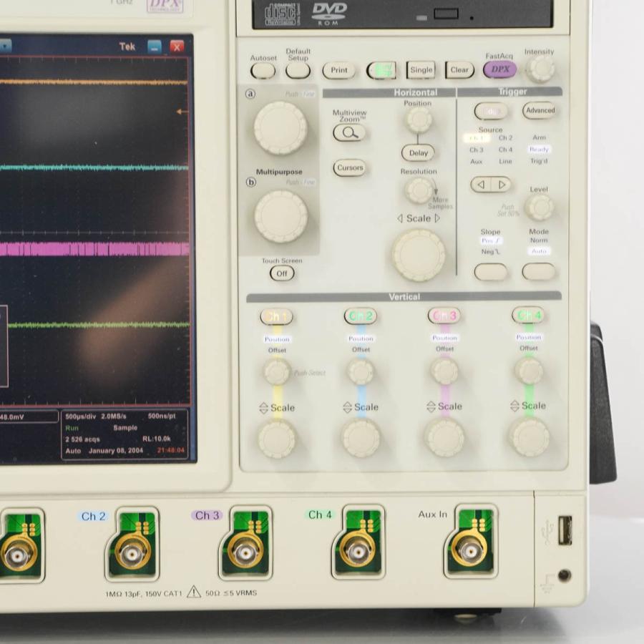Toggle trigger Slope between Pos and Neg
The height and width of the screenshot is (644, 644).
pyautogui.click(x=491, y=272)
